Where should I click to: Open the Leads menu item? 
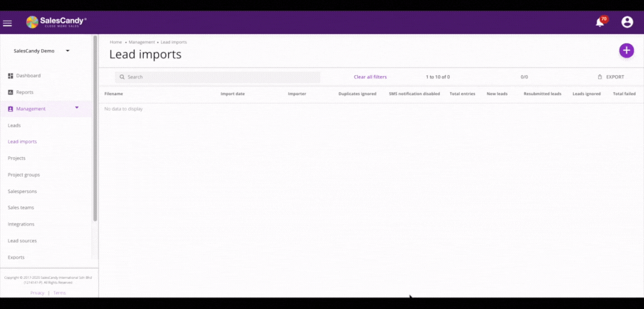(15, 125)
